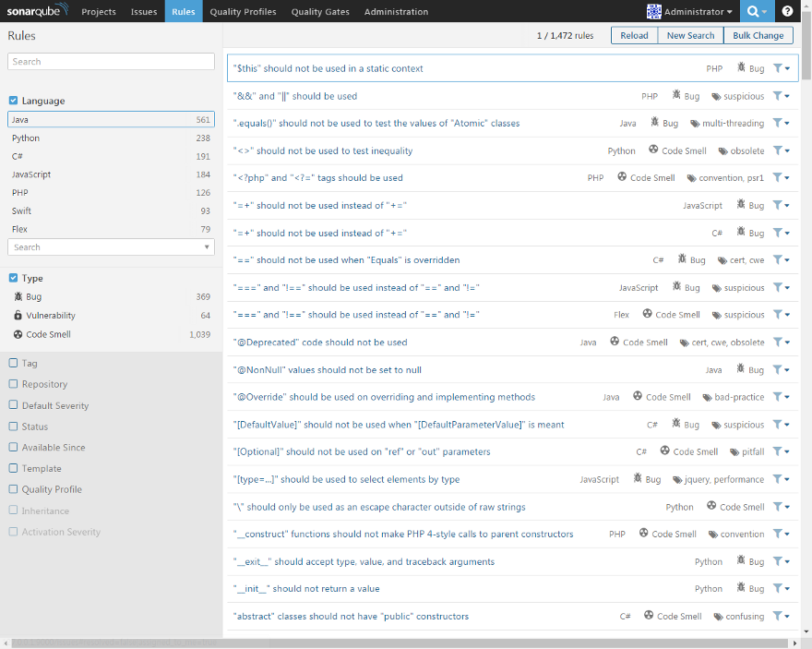Click filter icon for ".equals()" Atomic classes rule
The image size is (812, 649).
tap(777, 123)
